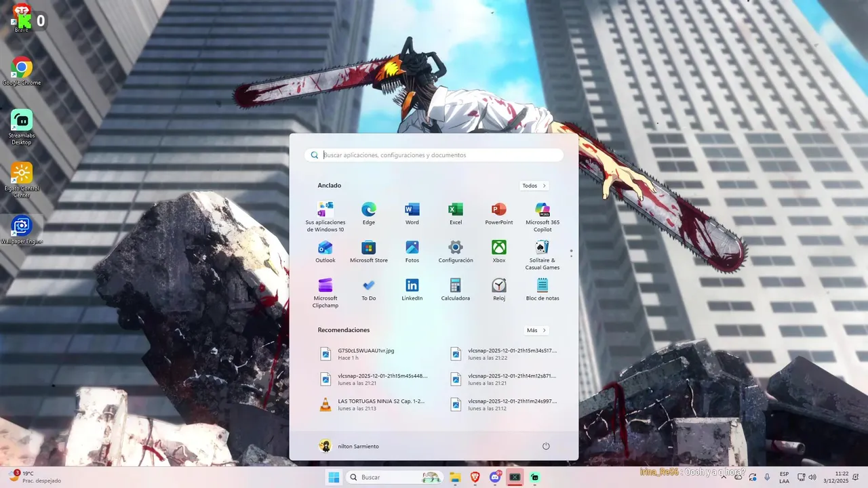Screen dimensions: 868x488
Task: Select Streamlabs Desktop shortcut
Action: point(22,127)
